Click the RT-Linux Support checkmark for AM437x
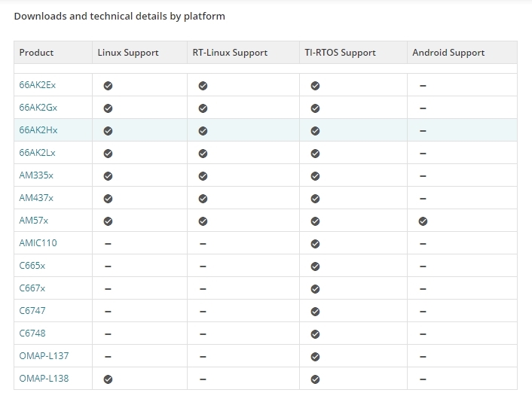Viewport: 532px width, 405px height. pos(203,199)
